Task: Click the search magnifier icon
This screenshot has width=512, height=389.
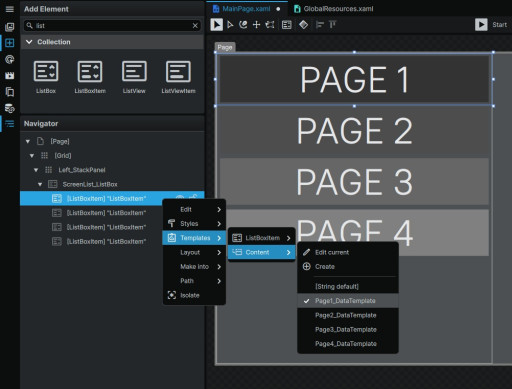Action: tap(29, 25)
